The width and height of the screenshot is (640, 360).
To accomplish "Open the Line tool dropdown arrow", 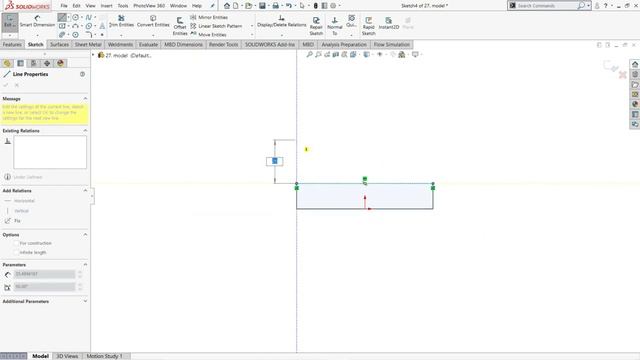I will [x=68, y=17].
